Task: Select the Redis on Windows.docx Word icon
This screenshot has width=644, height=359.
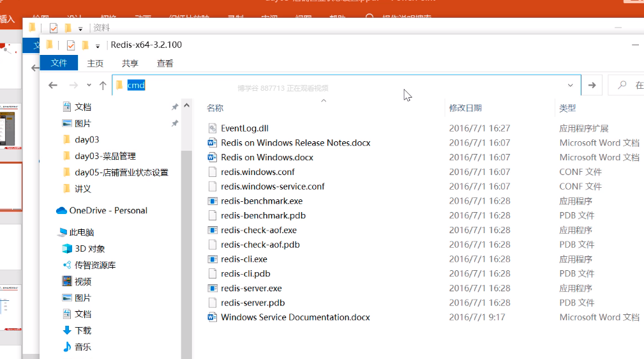Action: [x=212, y=157]
